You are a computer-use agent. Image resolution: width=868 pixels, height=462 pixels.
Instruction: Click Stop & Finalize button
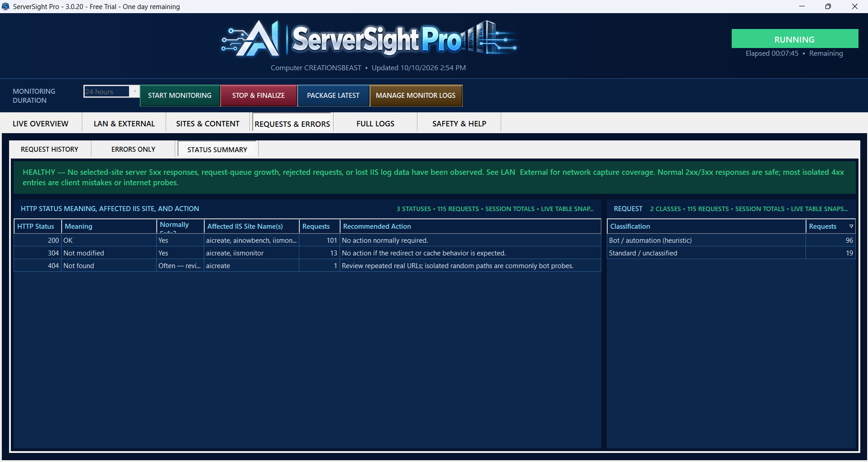(259, 96)
